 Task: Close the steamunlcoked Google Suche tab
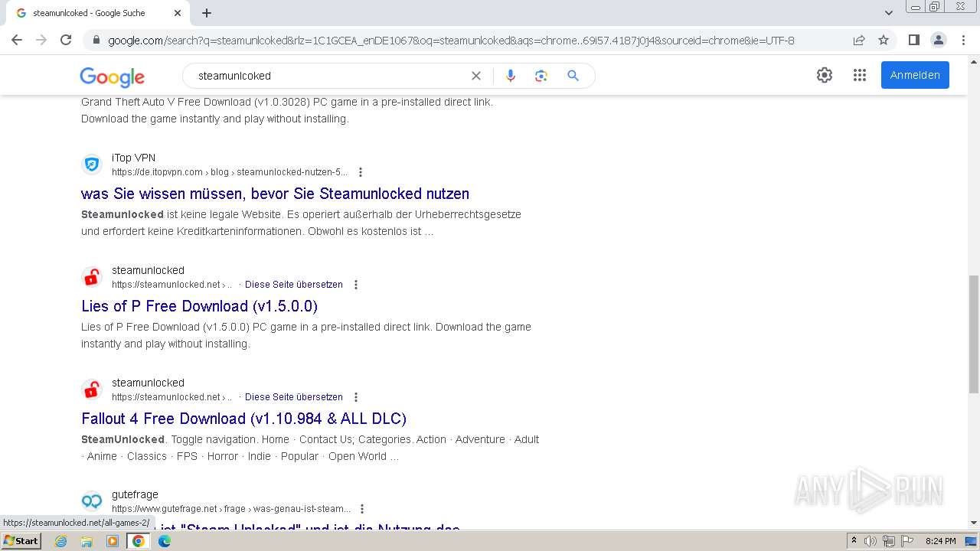tap(178, 13)
